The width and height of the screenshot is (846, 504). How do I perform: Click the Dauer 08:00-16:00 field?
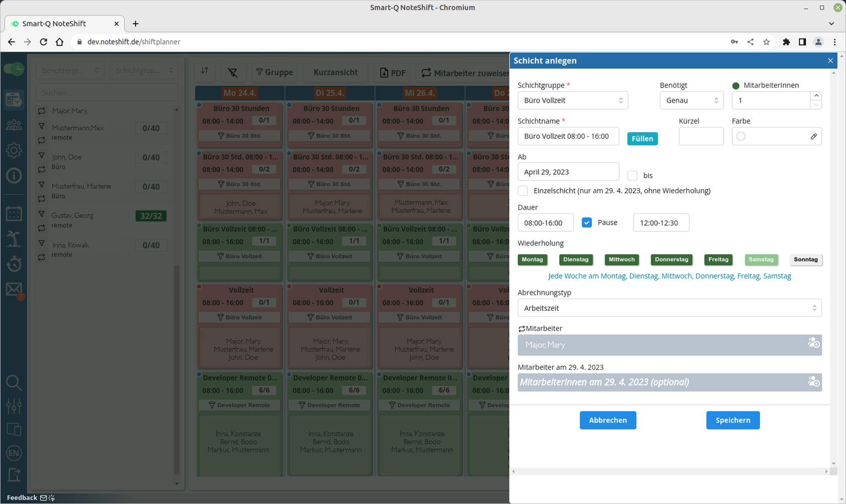click(546, 222)
